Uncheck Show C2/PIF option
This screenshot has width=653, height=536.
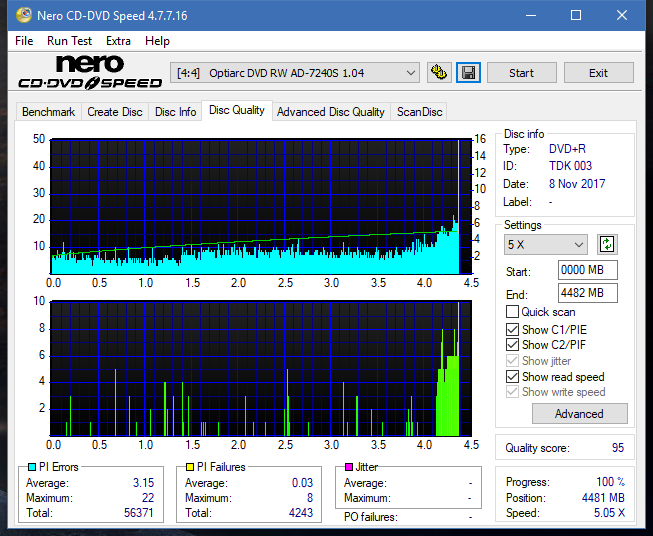(512, 345)
